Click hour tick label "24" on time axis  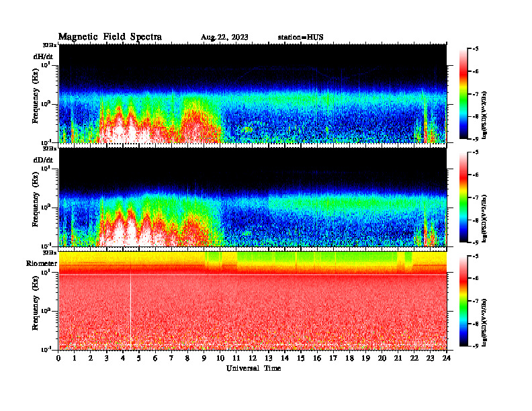coord(447,359)
